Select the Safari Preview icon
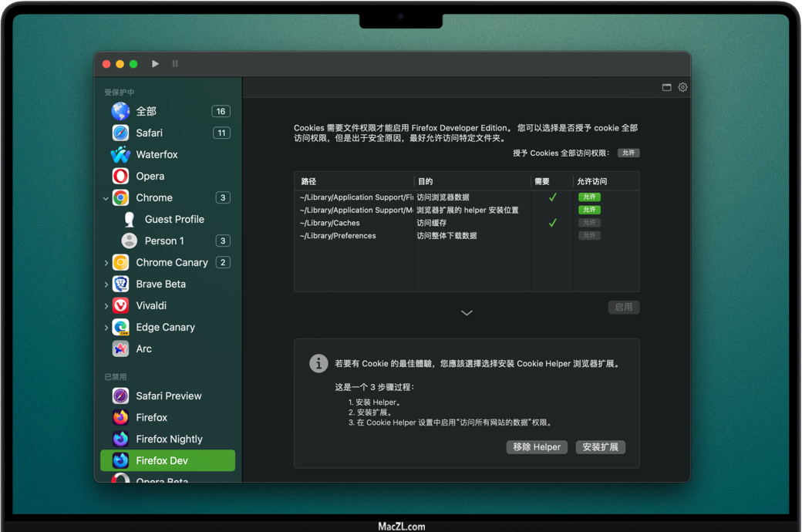This screenshot has height=532, width=802. pyautogui.click(x=120, y=396)
